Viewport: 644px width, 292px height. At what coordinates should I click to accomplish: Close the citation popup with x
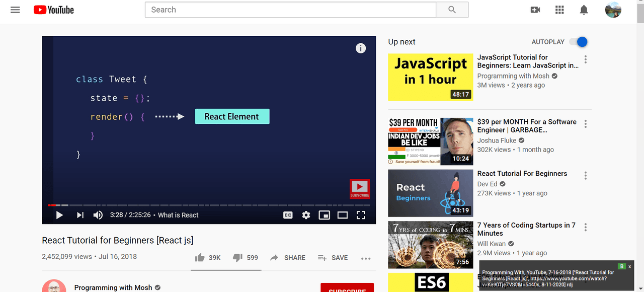pyautogui.click(x=629, y=266)
